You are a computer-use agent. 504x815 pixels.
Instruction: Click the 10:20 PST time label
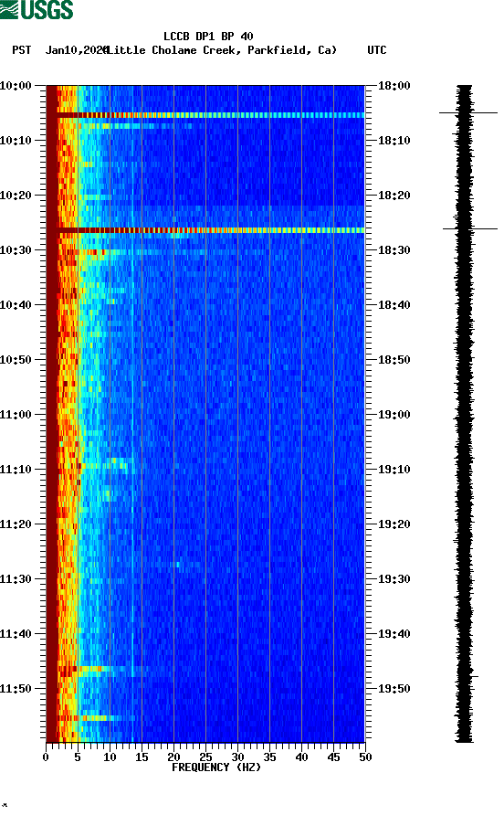(x=16, y=196)
